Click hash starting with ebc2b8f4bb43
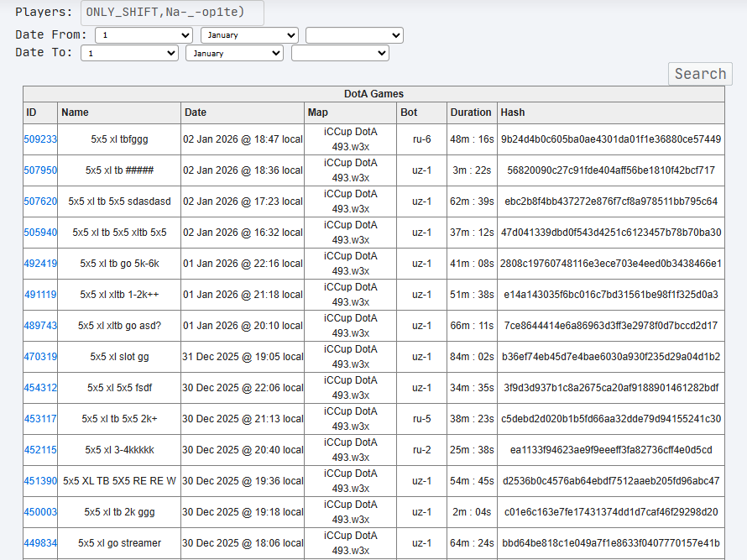The image size is (747, 560). point(611,201)
